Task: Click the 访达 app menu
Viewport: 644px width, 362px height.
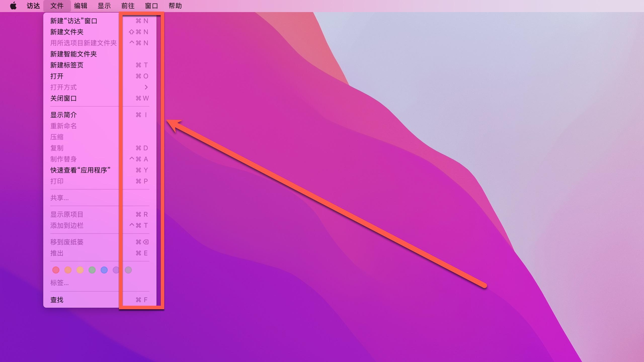Action: (33, 6)
